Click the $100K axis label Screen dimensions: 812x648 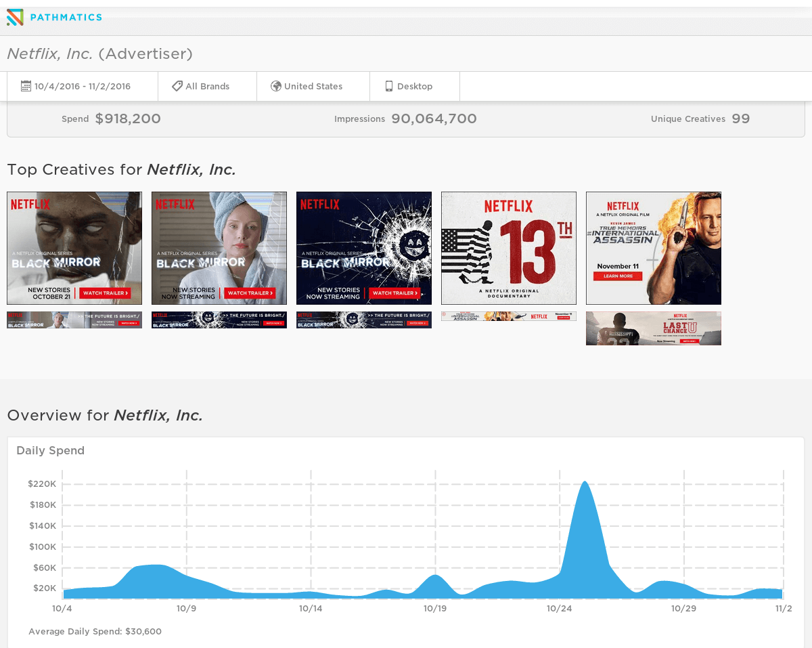coord(43,546)
